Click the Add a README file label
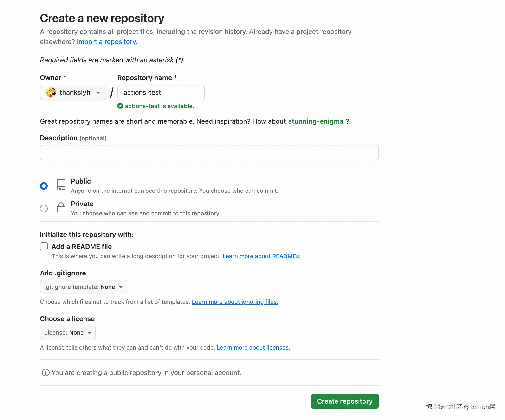The height and width of the screenshot is (420, 505). (x=82, y=247)
